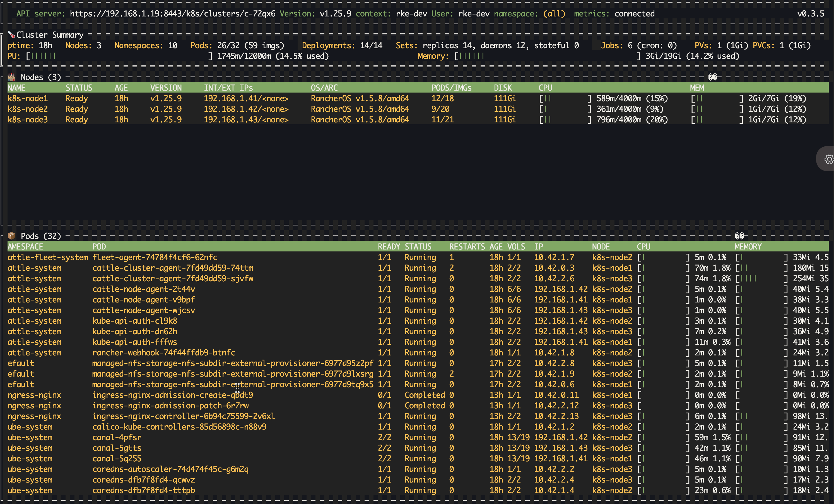Click the Namespaces count 10
The height and width of the screenshot is (504, 834).
173,45
